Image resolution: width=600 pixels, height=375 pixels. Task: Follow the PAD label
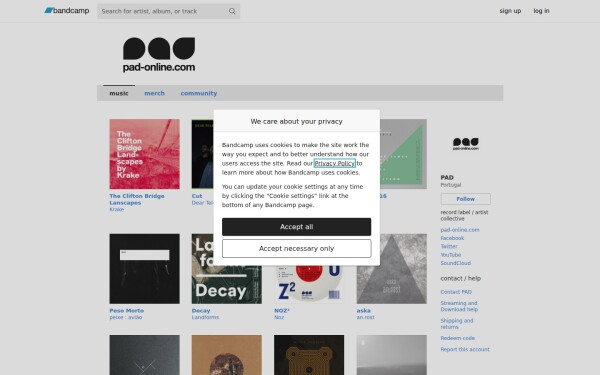click(x=465, y=199)
